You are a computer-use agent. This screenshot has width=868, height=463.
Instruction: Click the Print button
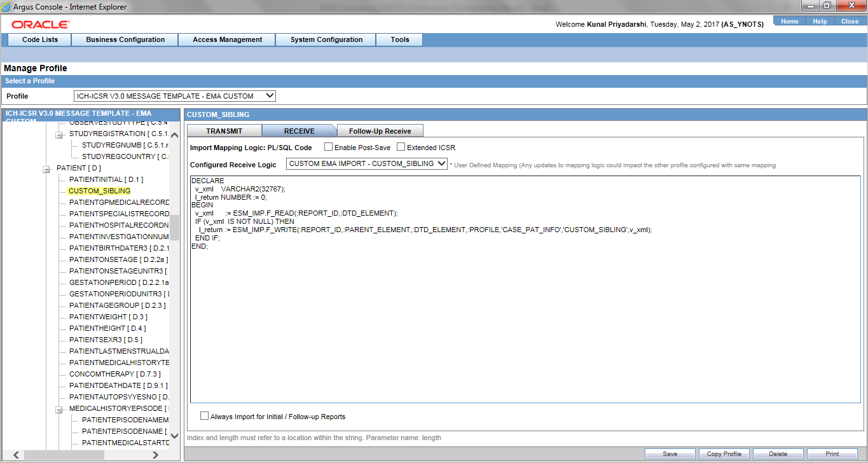click(x=832, y=454)
